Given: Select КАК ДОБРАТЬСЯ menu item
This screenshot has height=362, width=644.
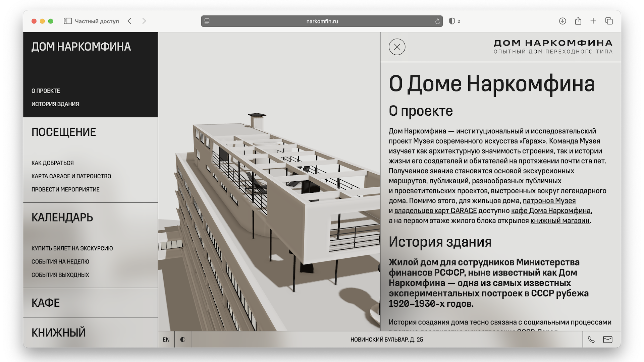Looking at the screenshot, I should click(53, 163).
